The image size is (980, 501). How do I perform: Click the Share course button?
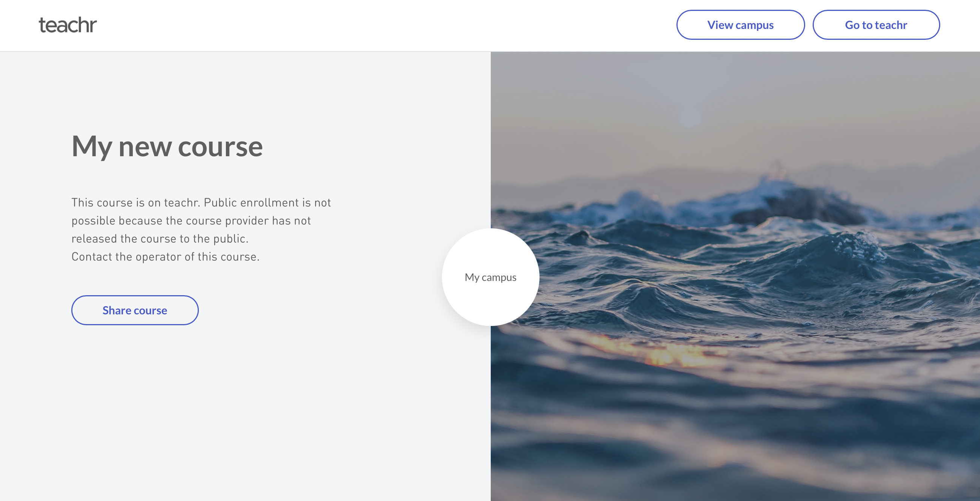[135, 310]
